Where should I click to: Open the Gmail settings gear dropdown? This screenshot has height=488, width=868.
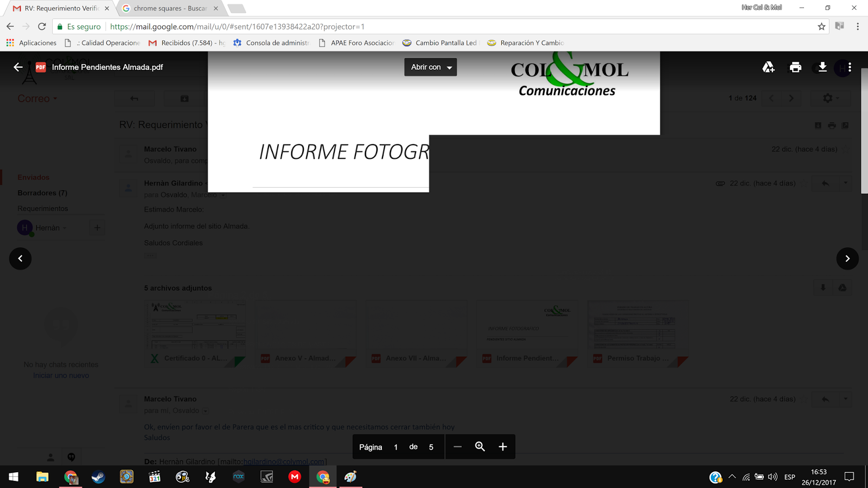(831, 98)
